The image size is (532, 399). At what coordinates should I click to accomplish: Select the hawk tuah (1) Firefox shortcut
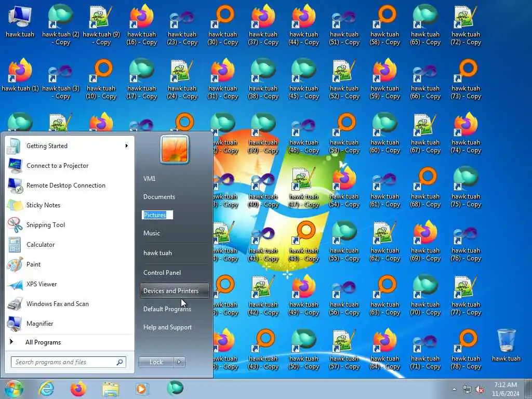tap(20, 75)
